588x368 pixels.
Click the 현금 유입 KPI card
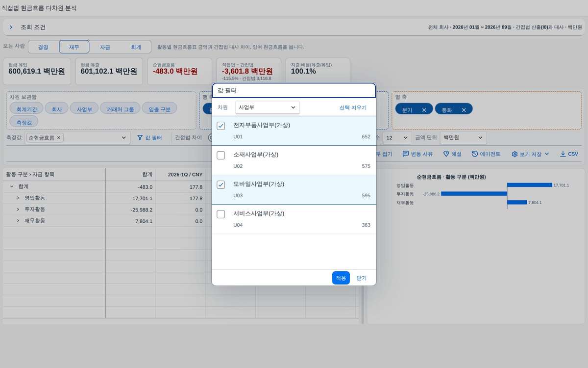click(37, 71)
